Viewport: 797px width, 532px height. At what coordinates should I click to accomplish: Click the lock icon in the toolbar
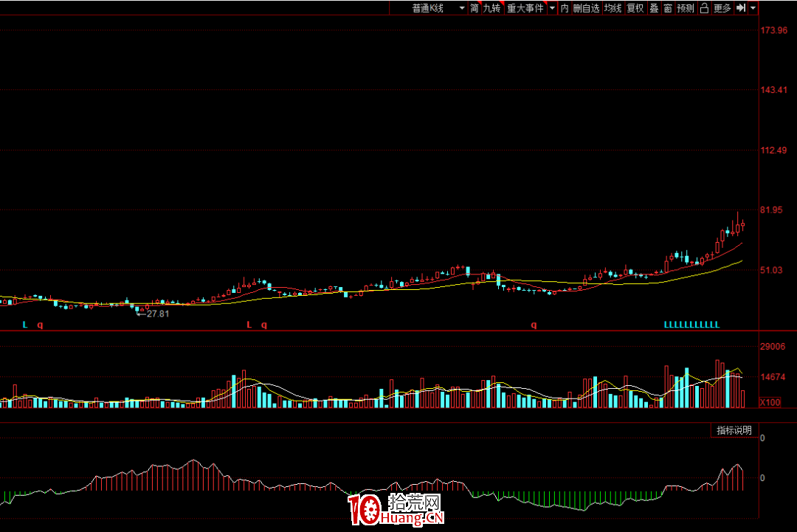click(x=704, y=8)
